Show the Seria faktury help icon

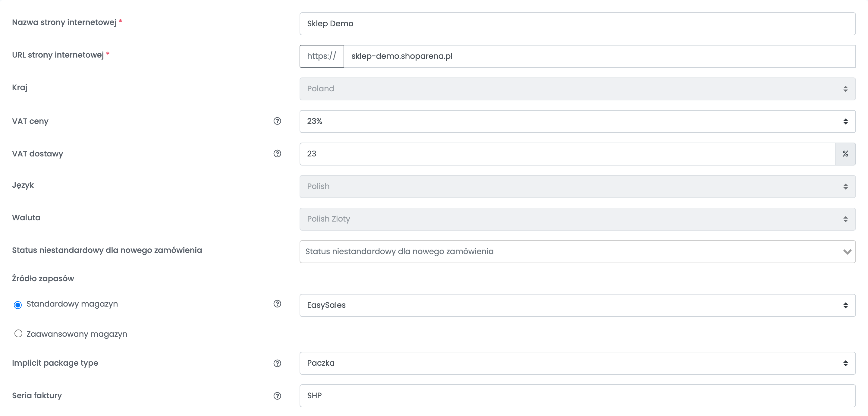click(277, 396)
